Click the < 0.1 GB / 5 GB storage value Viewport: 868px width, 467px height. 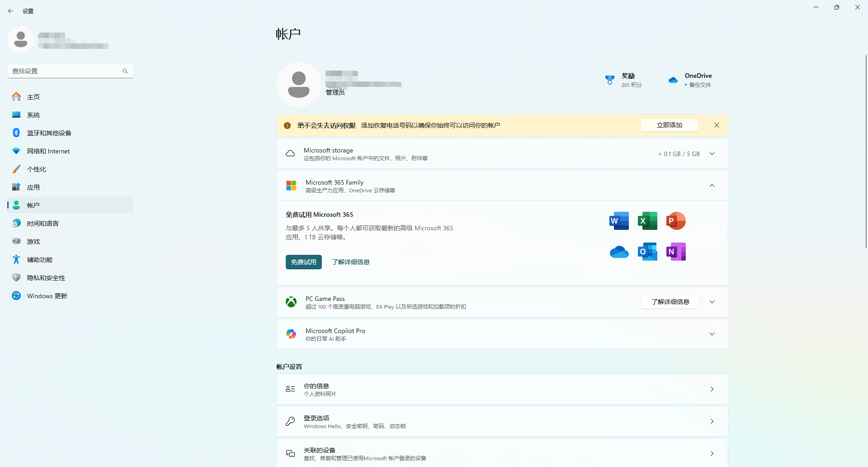click(x=679, y=154)
